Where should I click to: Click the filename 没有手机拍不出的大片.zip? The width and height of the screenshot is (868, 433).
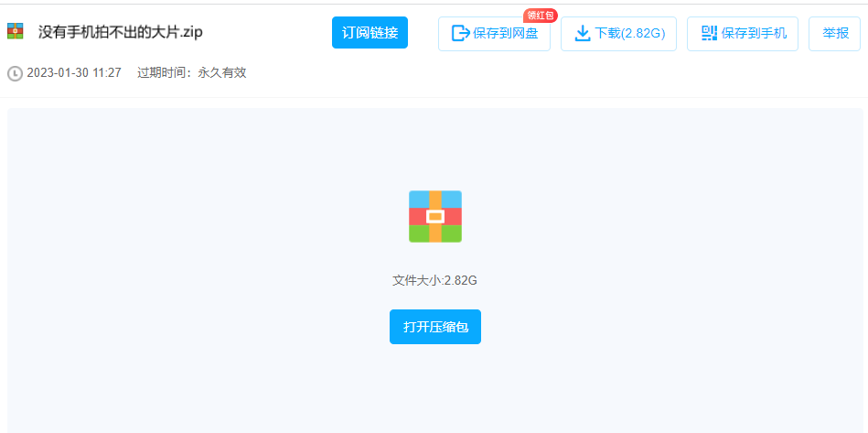tap(120, 32)
